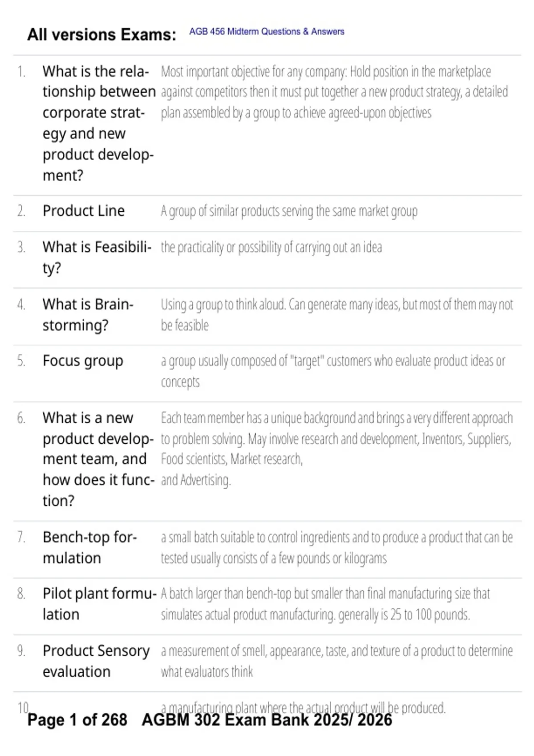This screenshot has width=534, height=756.
Task: Click the 'Page 1 of 268' footer text
Action: 77,720
